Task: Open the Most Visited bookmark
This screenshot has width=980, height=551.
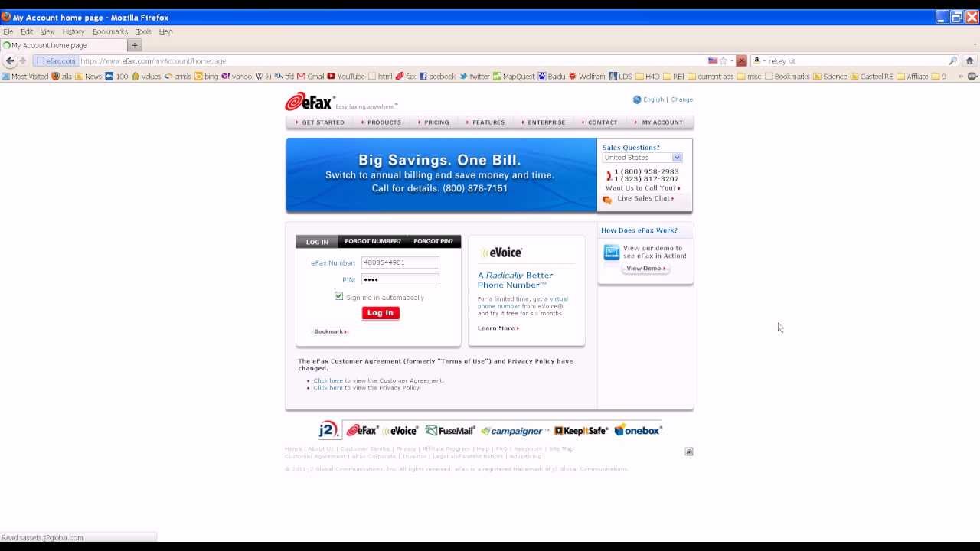Action: [x=25, y=77]
